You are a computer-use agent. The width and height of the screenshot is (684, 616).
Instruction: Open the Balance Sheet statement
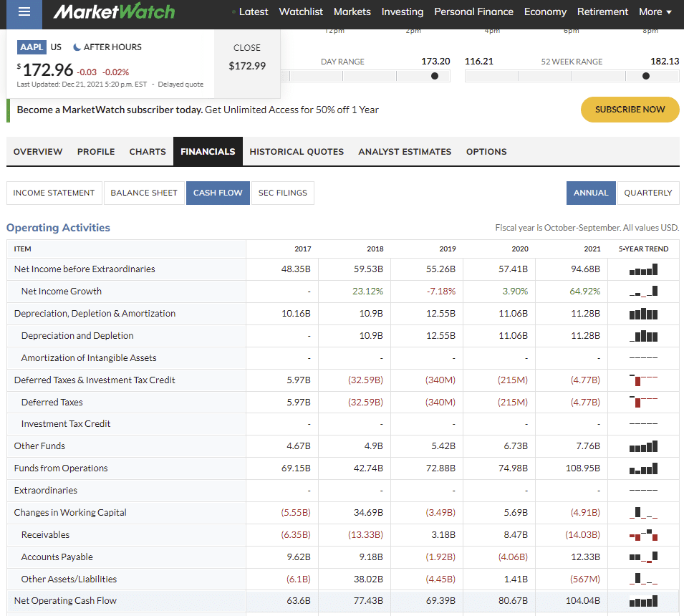click(143, 193)
